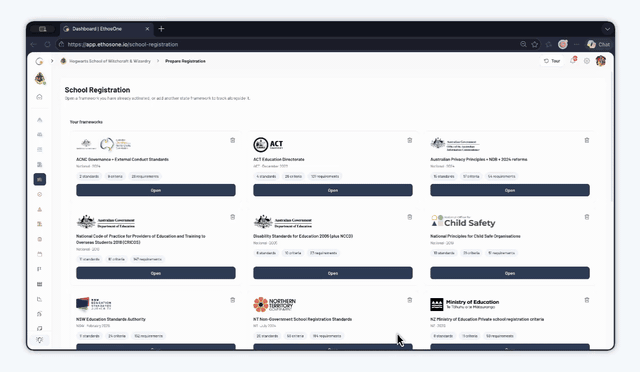Delete the Disability Standards for Education card
Image resolution: width=640 pixels, height=372 pixels.
410,217
